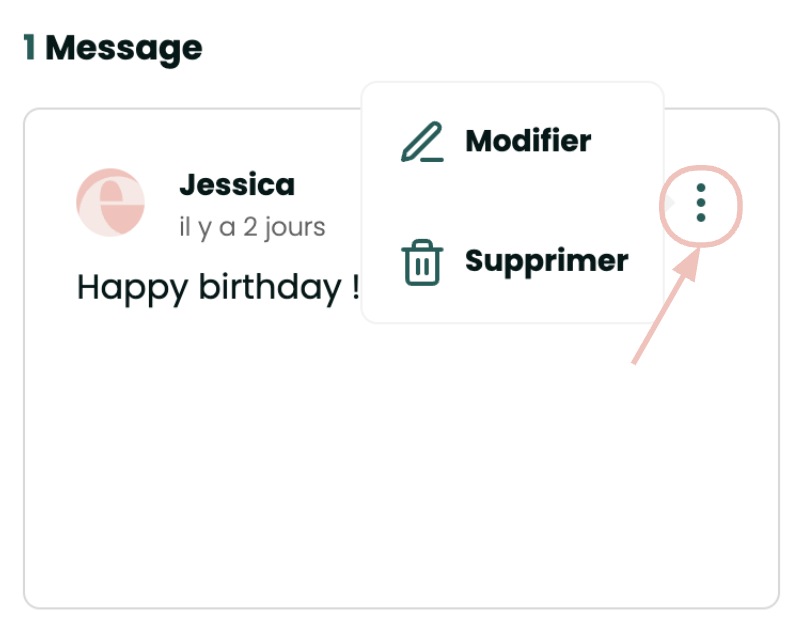Click the exclamation mark ending the message

354,288
